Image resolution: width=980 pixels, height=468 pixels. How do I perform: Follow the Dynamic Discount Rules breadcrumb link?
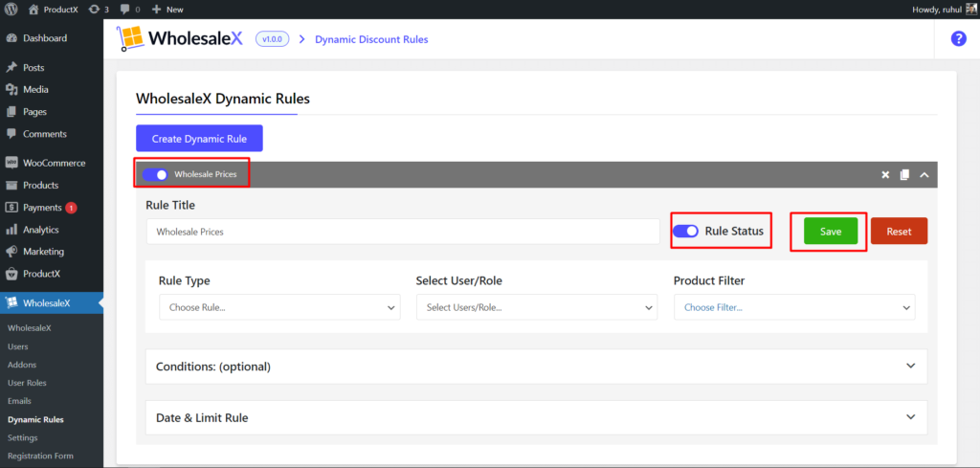(x=371, y=38)
